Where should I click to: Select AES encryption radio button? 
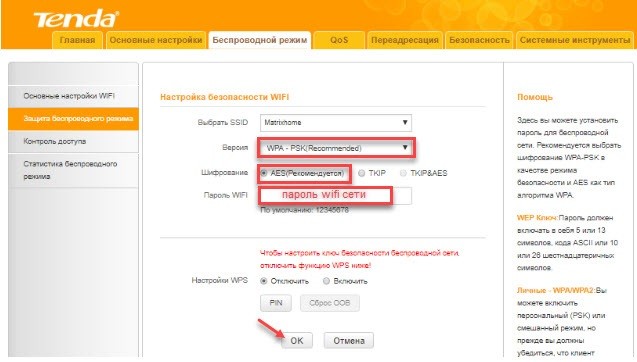(264, 173)
